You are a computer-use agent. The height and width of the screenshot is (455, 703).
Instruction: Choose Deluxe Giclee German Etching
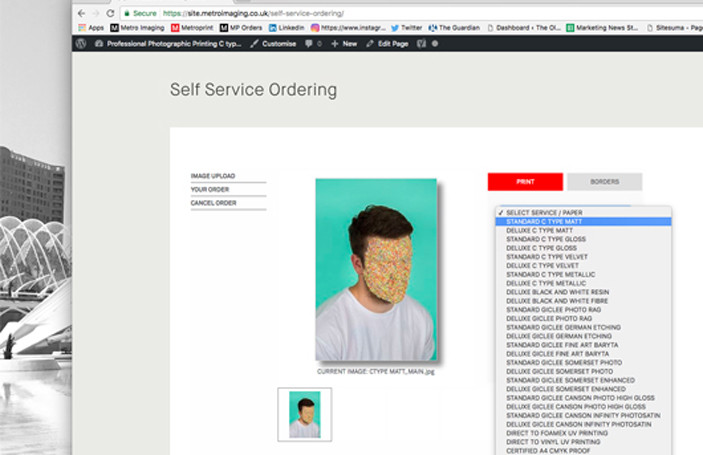coord(583,336)
